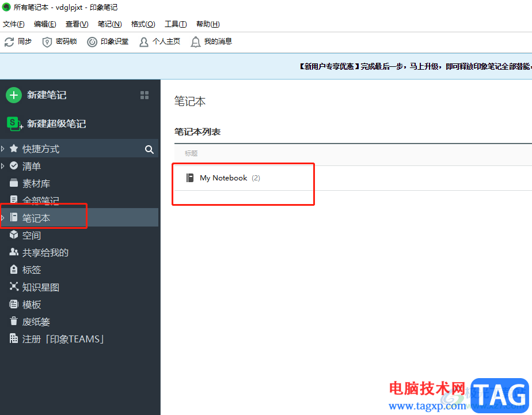Click the bell icon for My Messages

point(195,41)
